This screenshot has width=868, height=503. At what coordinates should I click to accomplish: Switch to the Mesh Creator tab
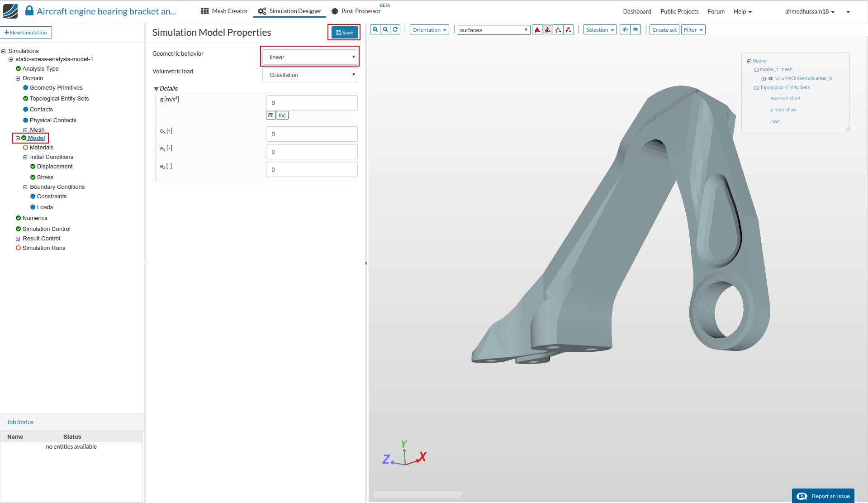click(x=224, y=11)
